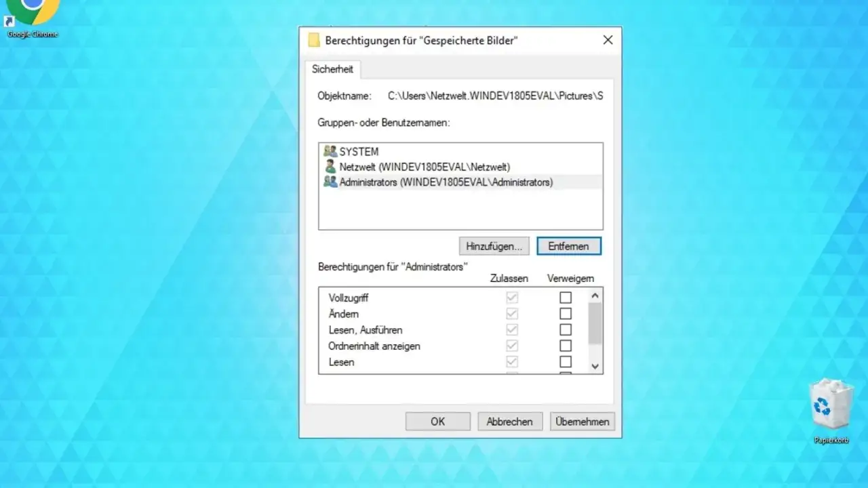Click the SYSTEM group icon
Image resolution: width=868 pixels, height=488 pixels.
(330, 151)
